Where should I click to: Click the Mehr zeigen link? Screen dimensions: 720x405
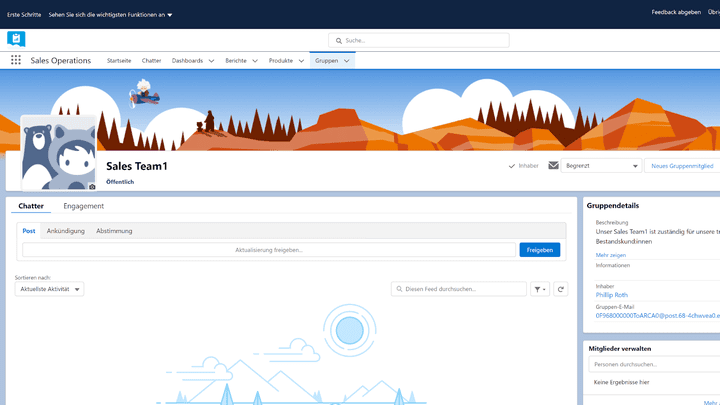click(x=611, y=255)
